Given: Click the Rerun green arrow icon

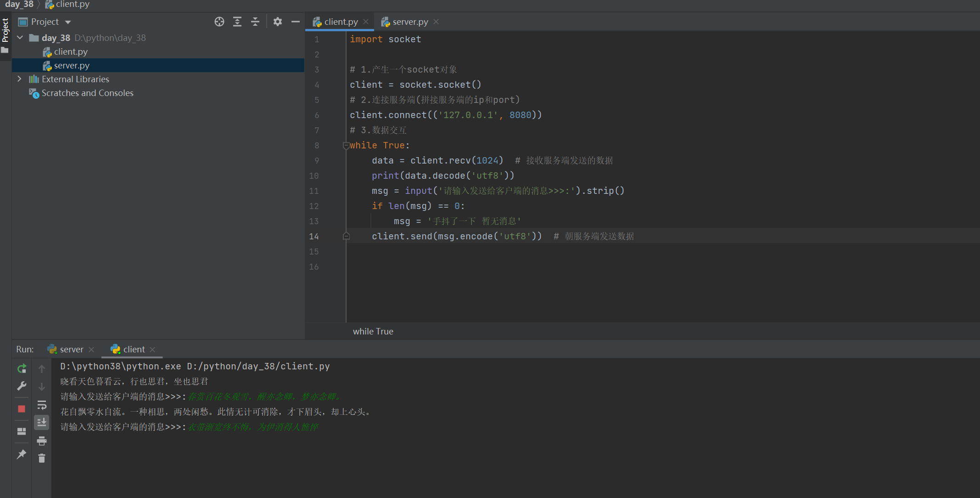Looking at the screenshot, I should [22, 368].
